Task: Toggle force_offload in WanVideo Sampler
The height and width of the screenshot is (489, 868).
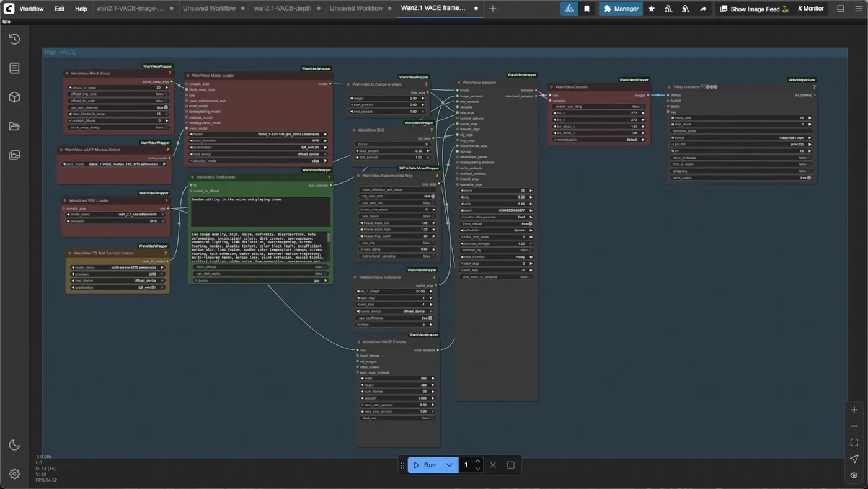Action: tap(497, 224)
